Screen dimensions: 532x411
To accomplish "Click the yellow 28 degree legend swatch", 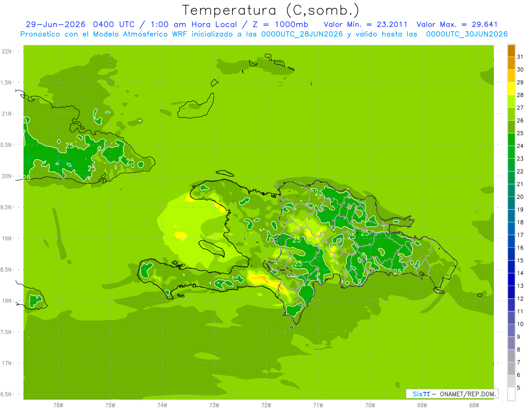I will 511,89.
